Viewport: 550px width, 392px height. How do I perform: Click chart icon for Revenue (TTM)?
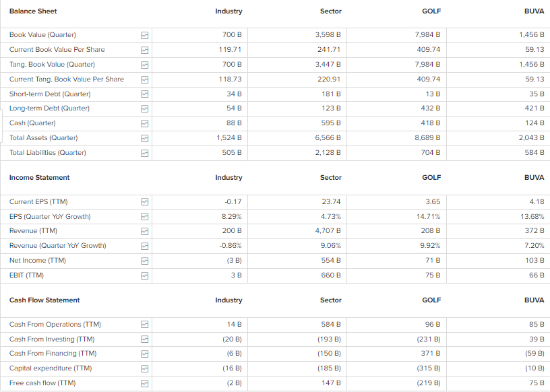click(144, 231)
